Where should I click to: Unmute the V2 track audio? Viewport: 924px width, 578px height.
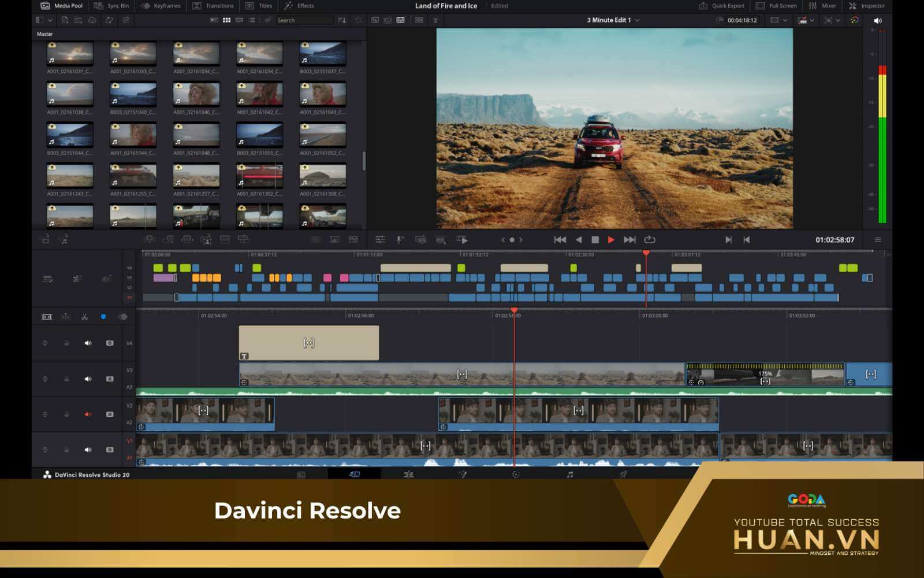(x=88, y=414)
